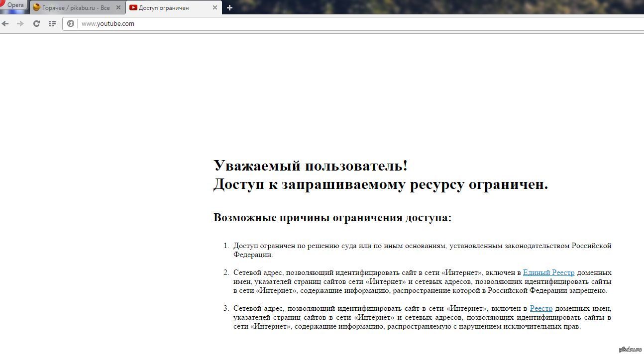Focus the address bar with www.youtube.com
This screenshot has width=644, height=355.
[x=299, y=23]
